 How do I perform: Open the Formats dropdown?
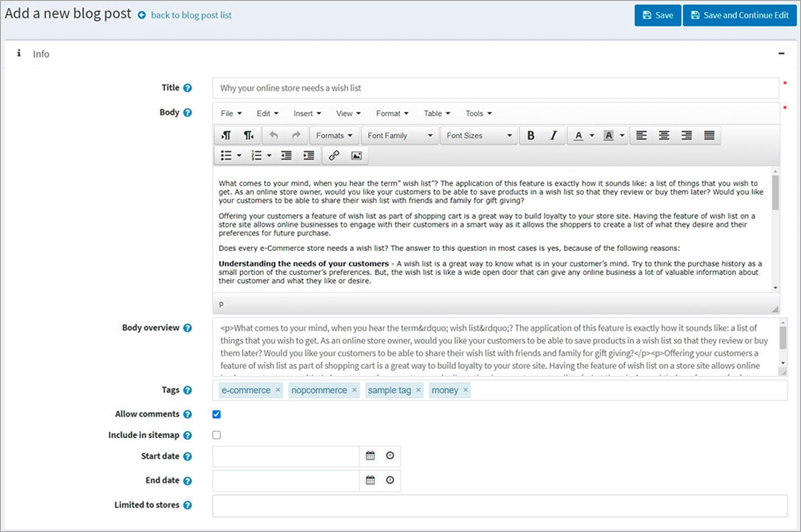[x=334, y=136]
